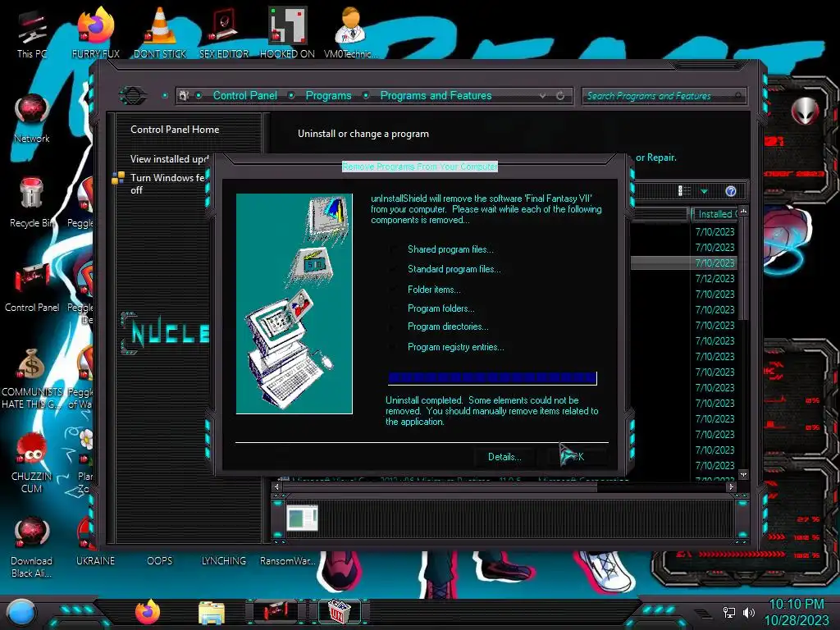Expand the address bar history dropdown
Image resolution: width=840 pixels, height=630 pixels.
click(543, 96)
